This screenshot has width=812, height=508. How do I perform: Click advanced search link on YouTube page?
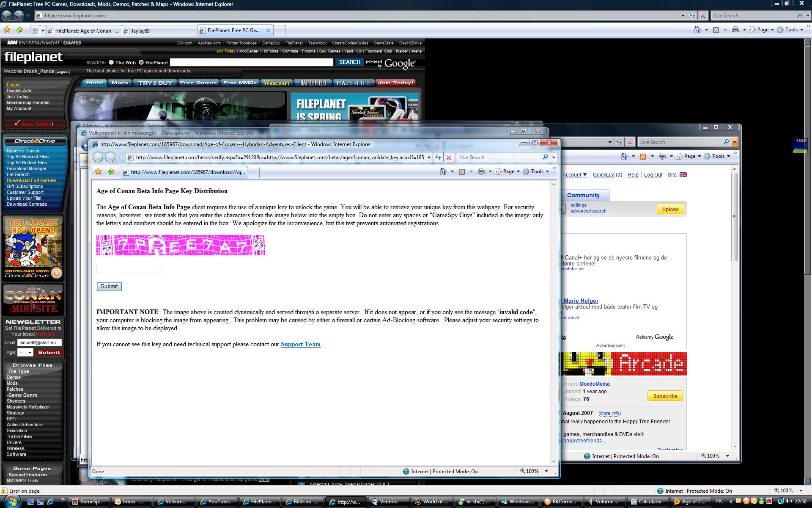[x=588, y=211]
